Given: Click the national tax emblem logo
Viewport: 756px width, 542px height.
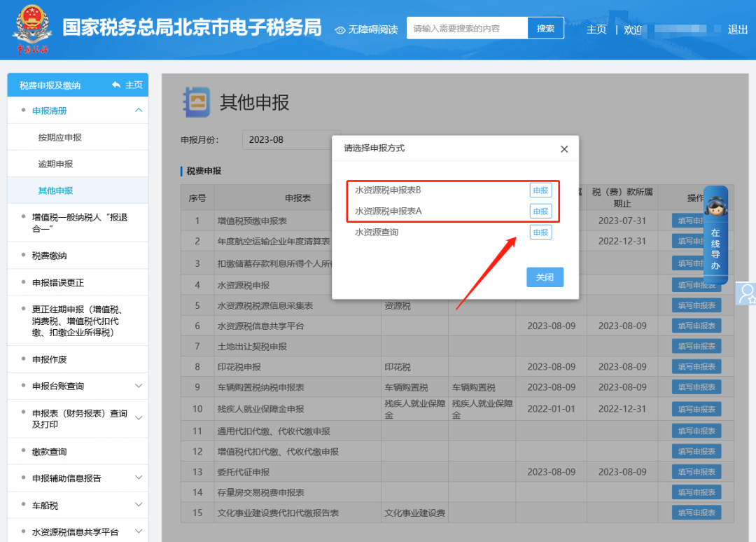Looking at the screenshot, I should [33, 29].
